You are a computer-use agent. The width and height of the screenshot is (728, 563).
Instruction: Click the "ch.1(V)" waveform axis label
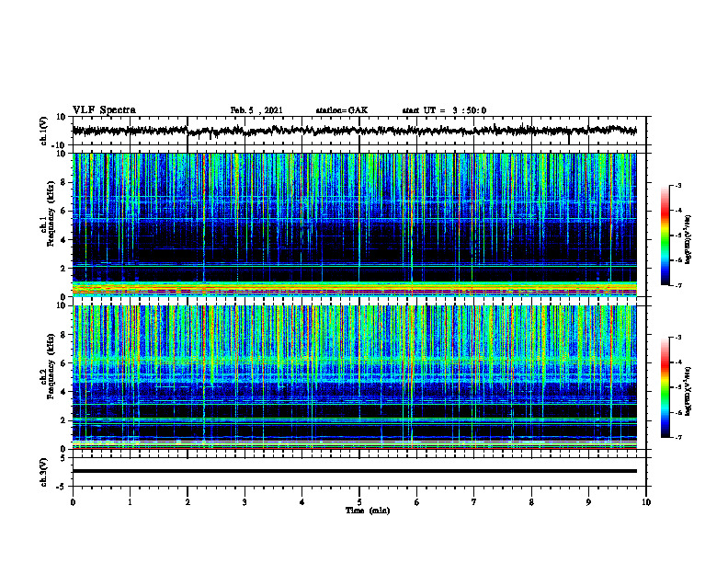pos(44,131)
